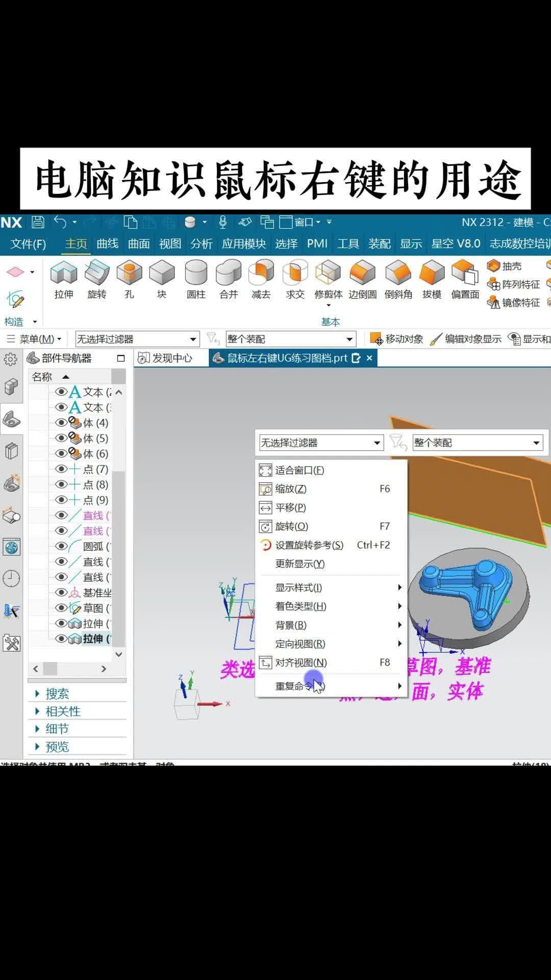This screenshot has height=980, width=551.
Task: Click the navigator horizontal scrollbar thumb
Action: (x=50, y=669)
